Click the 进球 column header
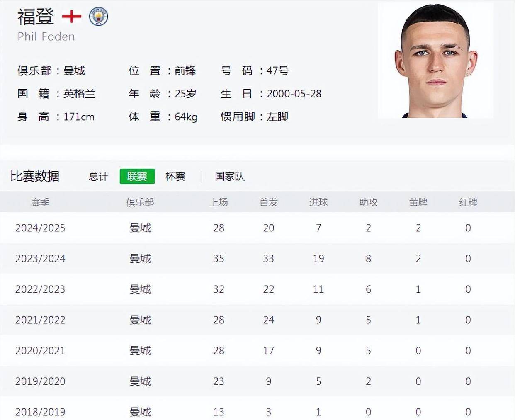This screenshot has width=515, height=420. click(x=318, y=202)
